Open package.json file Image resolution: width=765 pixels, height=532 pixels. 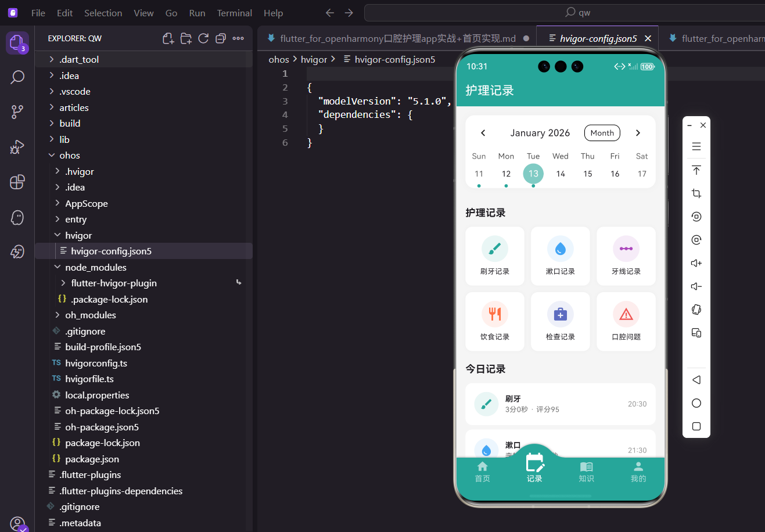click(x=143, y=459)
